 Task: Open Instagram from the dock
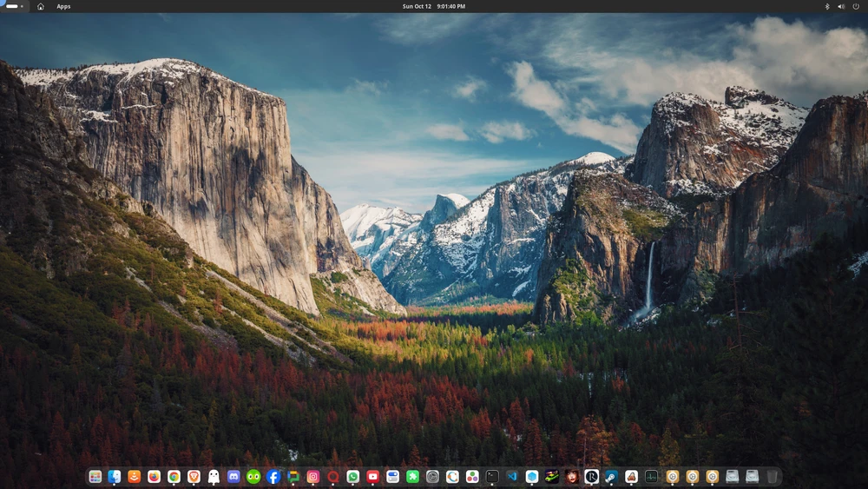point(313,477)
